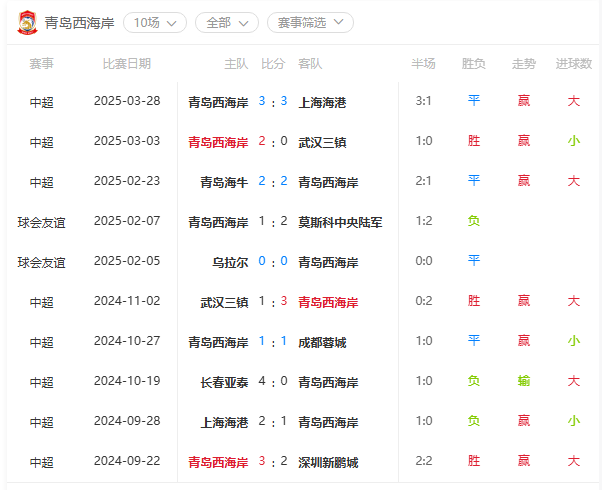
Task: Click half-time score 1:2
Action: [x=423, y=221]
